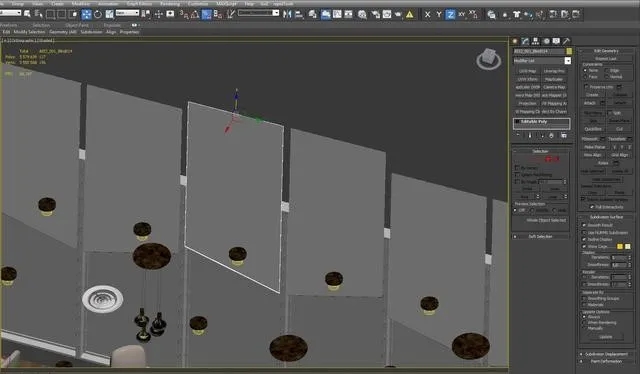
Task: Expand the Subdivision Displacement rollout
Action: [606, 354]
